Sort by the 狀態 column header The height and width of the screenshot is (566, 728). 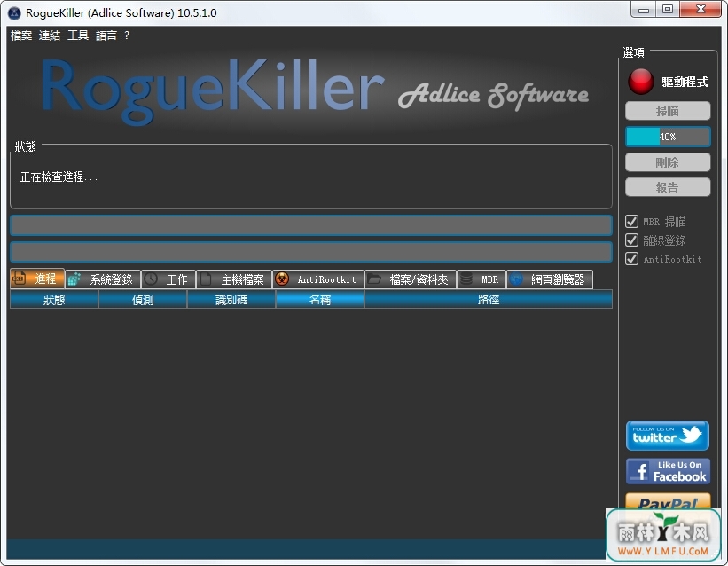point(54,300)
